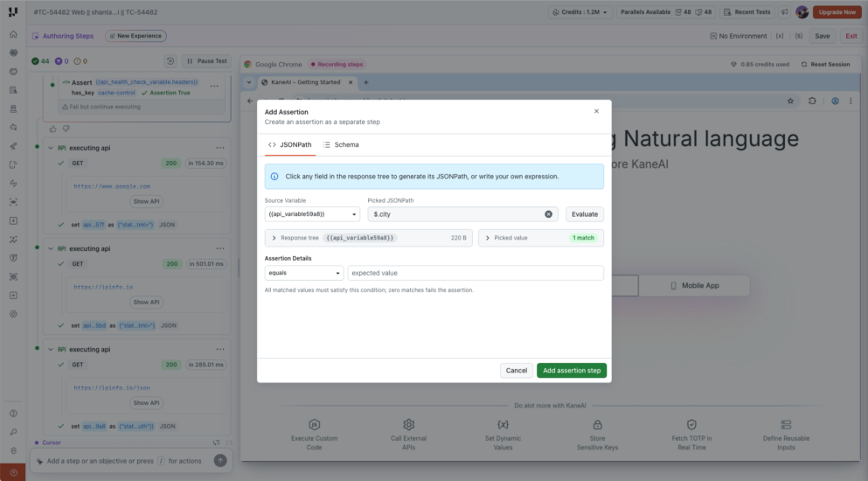Click the Evaluate button
The image size is (868, 481).
(x=585, y=214)
